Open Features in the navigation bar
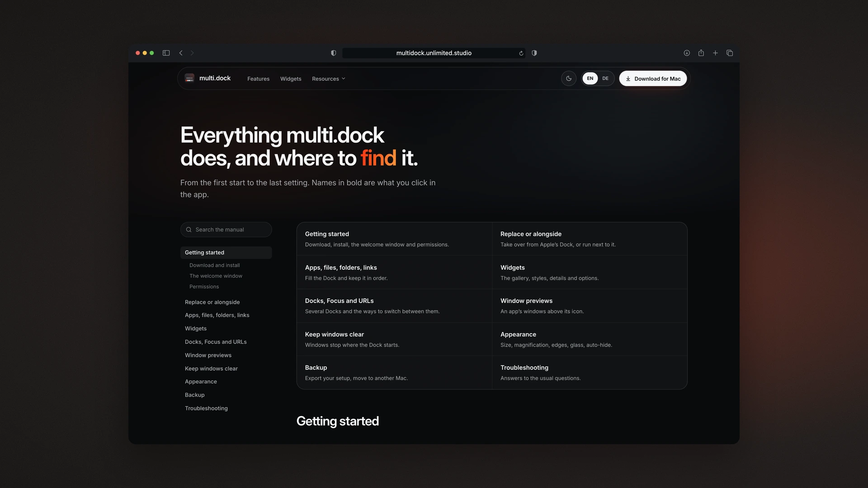Screen dimensions: 868x488 [258, 79]
